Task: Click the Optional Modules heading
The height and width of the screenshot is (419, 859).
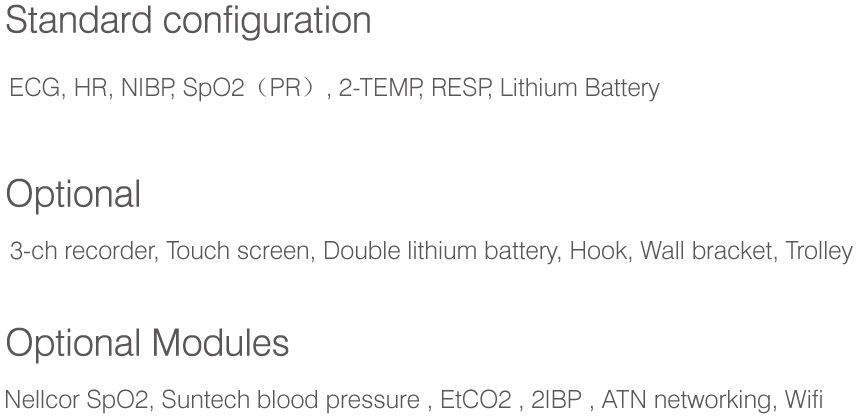Action: coord(147,344)
